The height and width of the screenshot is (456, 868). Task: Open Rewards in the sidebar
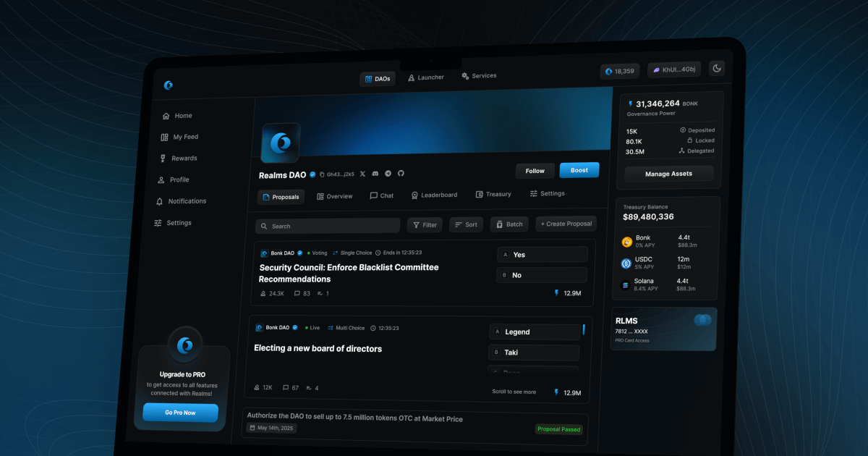point(178,159)
